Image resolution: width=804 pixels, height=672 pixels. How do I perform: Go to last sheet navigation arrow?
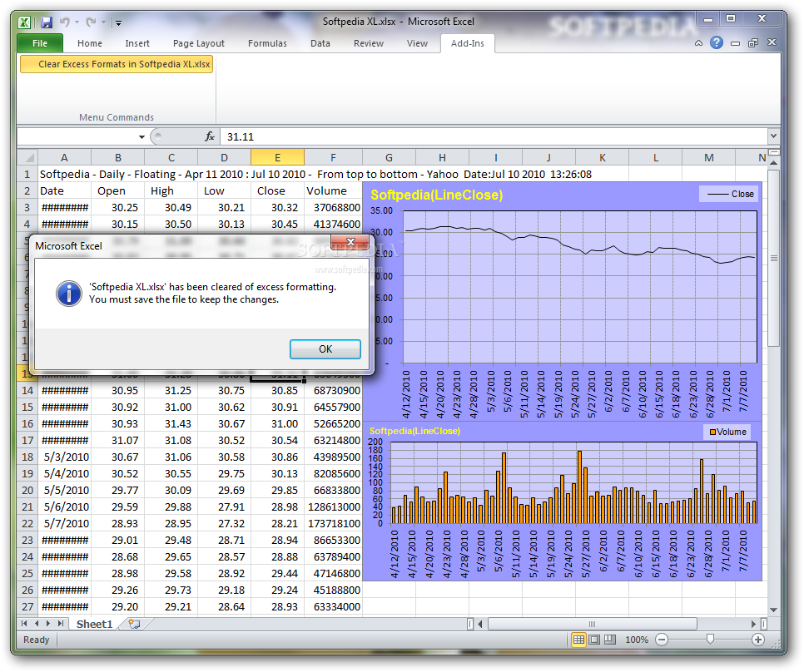click(x=61, y=623)
